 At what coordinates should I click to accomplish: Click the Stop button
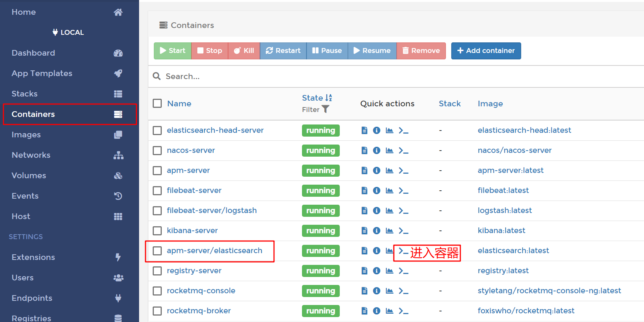pyautogui.click(x=210, y=51)
